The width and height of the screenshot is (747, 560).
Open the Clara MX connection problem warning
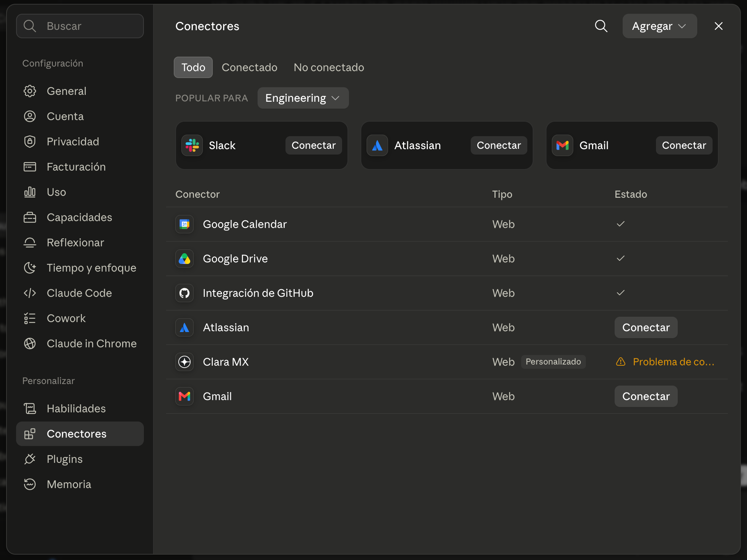click(x=665, y=362)
